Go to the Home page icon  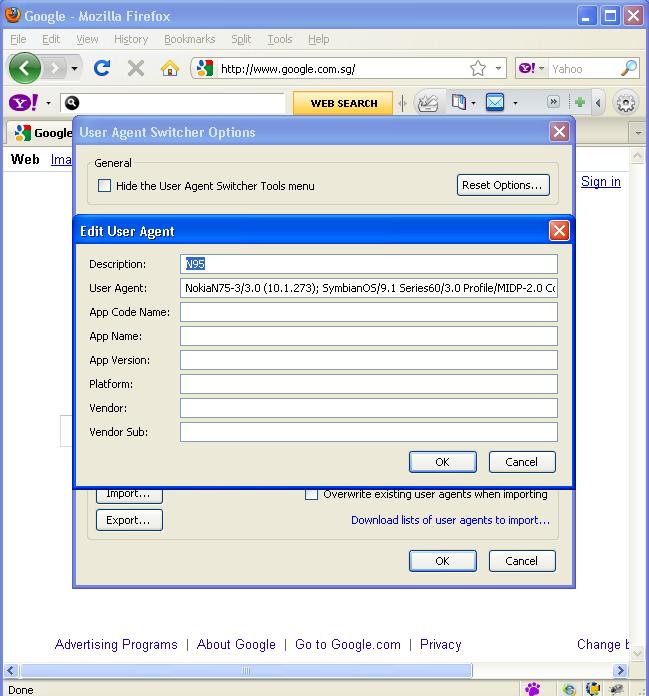tap(170, 68)
